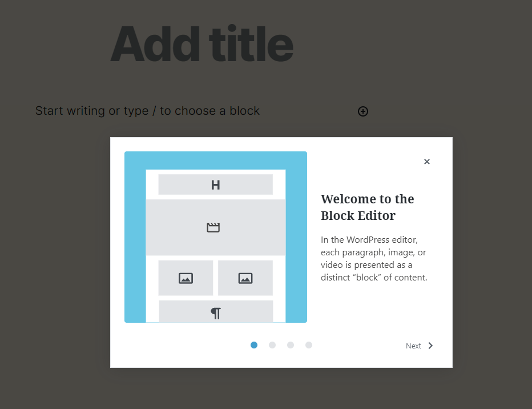Select the fourth page dot indicator
532x409 pixels.
click(x=309, y=345)
